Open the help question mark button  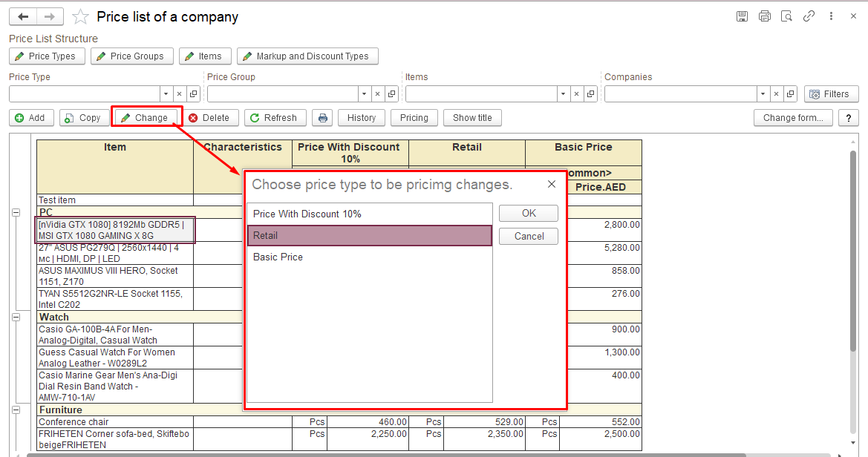coord(849,118)
